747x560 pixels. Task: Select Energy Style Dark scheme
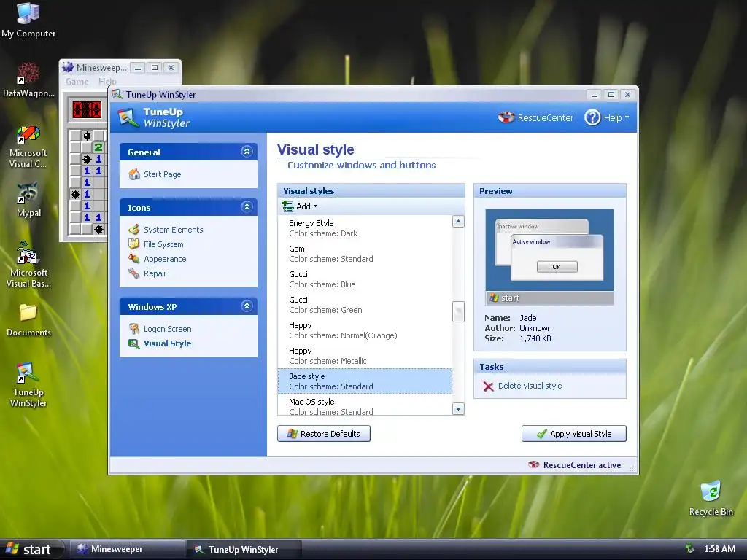click(x=365, y=228)
